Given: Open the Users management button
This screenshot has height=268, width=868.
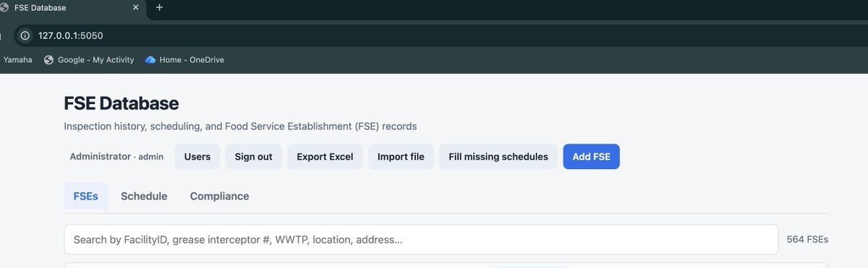Looking at the screenshot, I should [x=197, y=157].
